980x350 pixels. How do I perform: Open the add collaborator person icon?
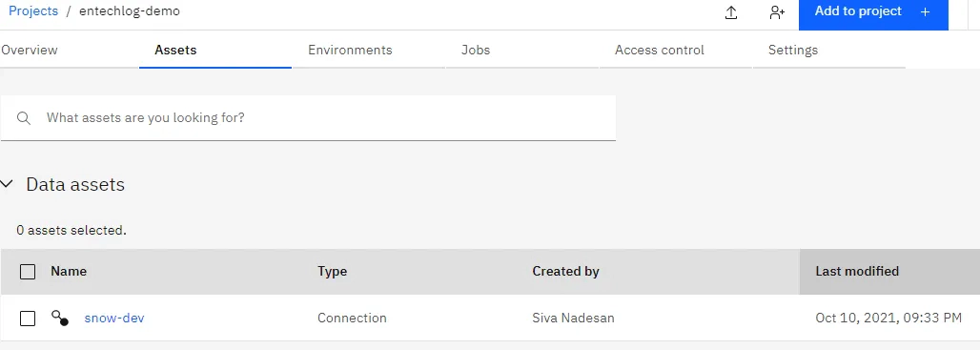point(777,12)
